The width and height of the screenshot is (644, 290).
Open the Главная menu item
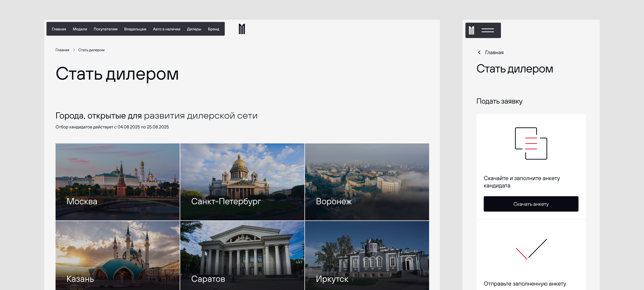(59, 29)
